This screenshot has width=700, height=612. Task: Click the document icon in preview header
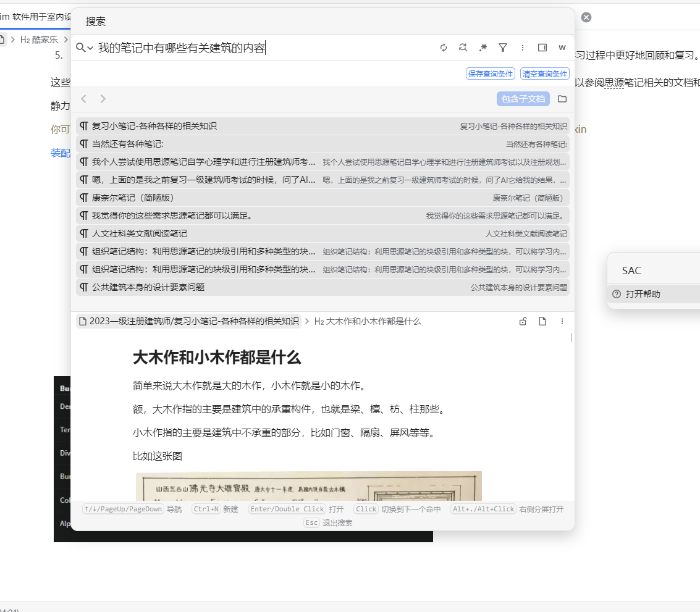[542, 321]
